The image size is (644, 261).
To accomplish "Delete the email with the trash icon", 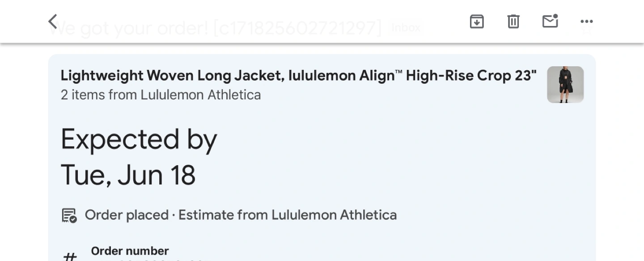I will click(513, 21).
